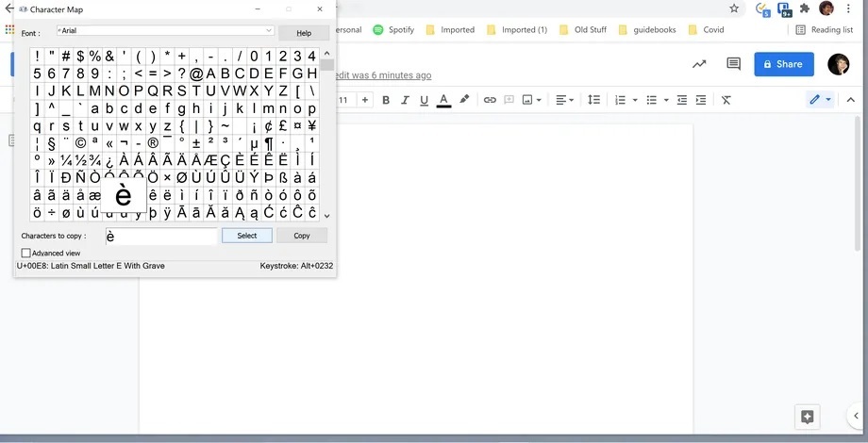Toggle bold formatting in Docs toolbar
Viewport: 868px width, 443px height.
385,100
